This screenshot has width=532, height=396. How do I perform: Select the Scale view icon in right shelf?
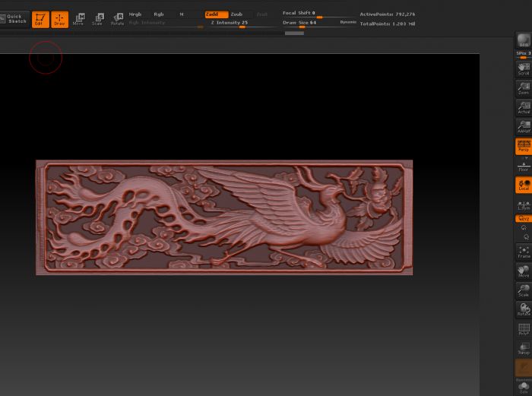pos(524,291)
